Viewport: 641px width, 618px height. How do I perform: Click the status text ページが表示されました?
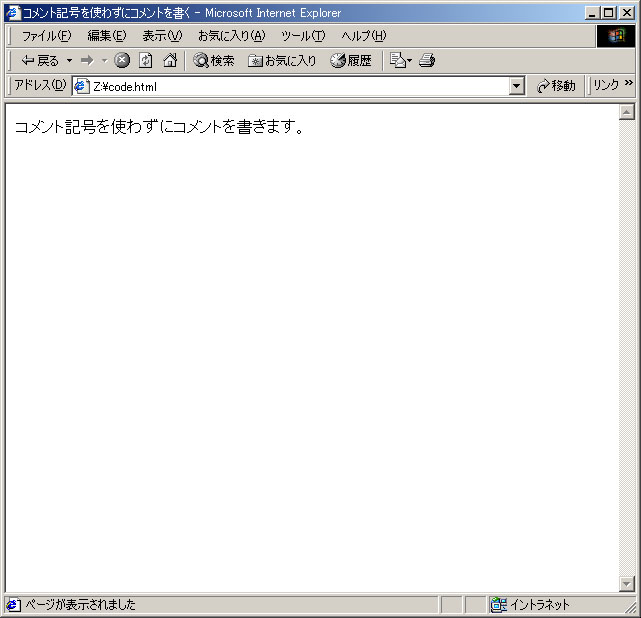pos(80,605)
